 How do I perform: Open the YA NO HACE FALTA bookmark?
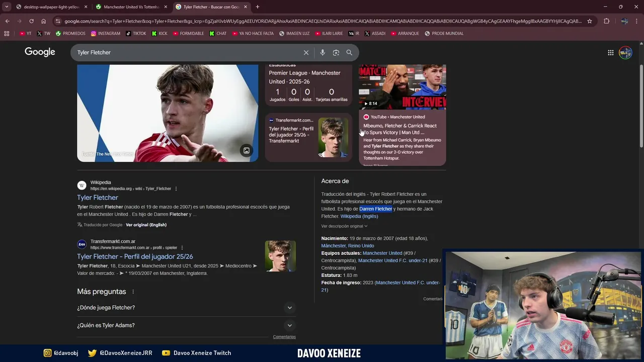(x=253, y=33)
